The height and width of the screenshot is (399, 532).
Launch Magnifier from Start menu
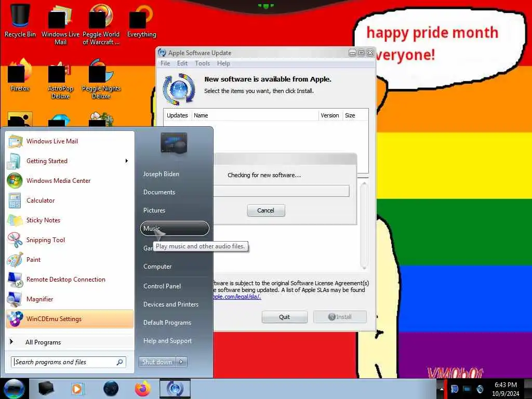click(70, 299)
